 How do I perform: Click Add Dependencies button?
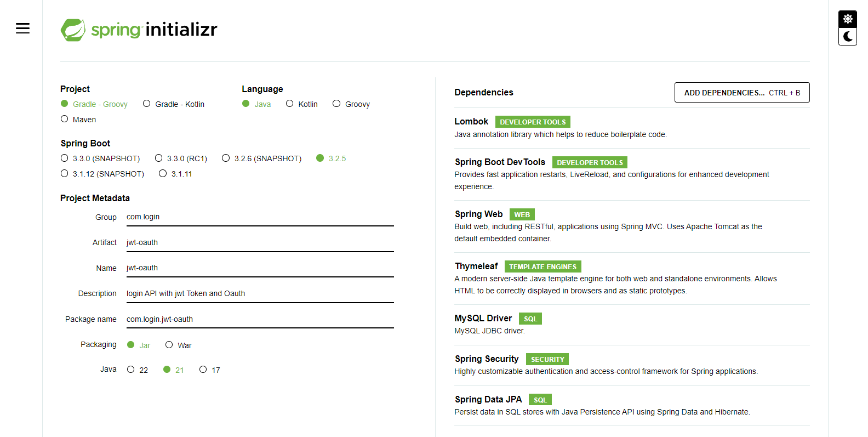coord(742,93)
